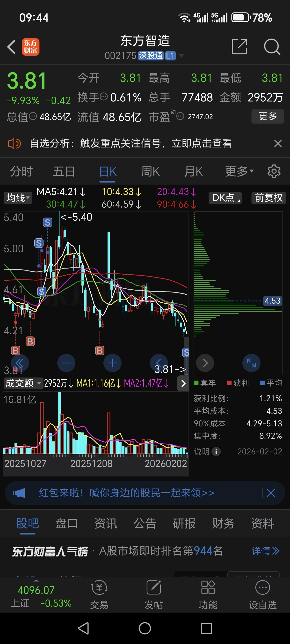Viewport: 290px width, 644px height.
Task: Switch to 分时 chart tab
Action: pyautogui.click(x=22, y=171)
